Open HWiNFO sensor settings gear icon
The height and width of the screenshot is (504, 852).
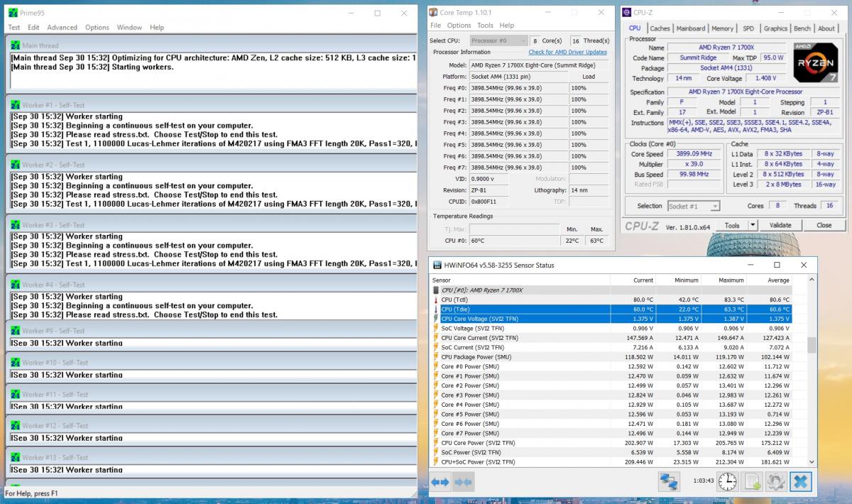[775, 481]
